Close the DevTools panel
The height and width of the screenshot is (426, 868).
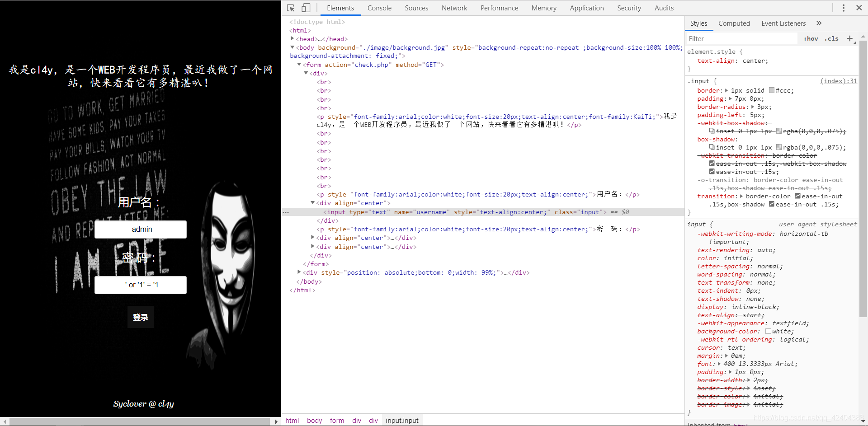(859, 8)
